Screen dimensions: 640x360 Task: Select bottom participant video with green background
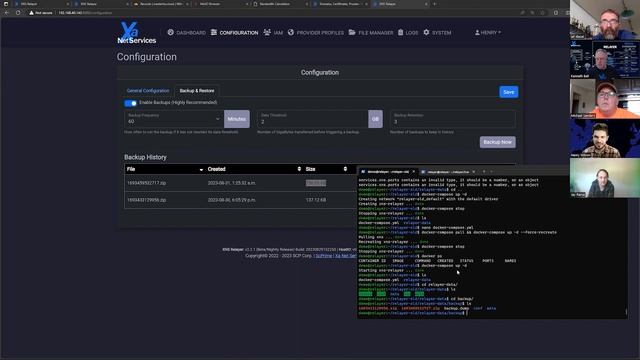tap(605, 178)
